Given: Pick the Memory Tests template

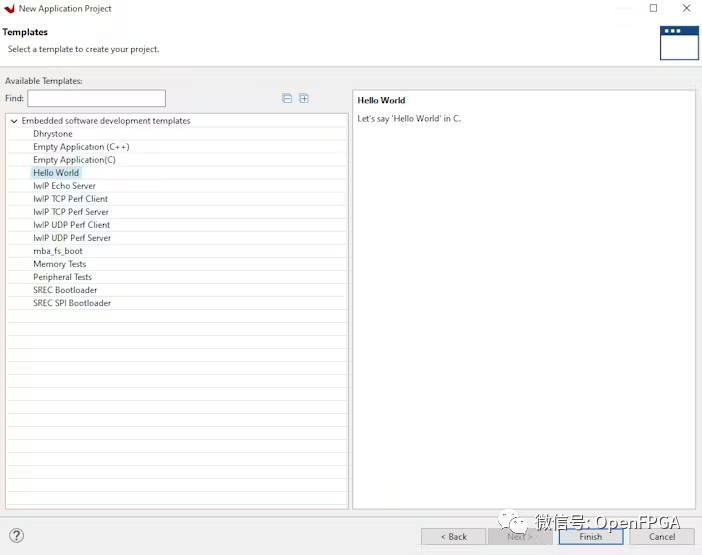Looking at the screenshot, I should 59,264.
